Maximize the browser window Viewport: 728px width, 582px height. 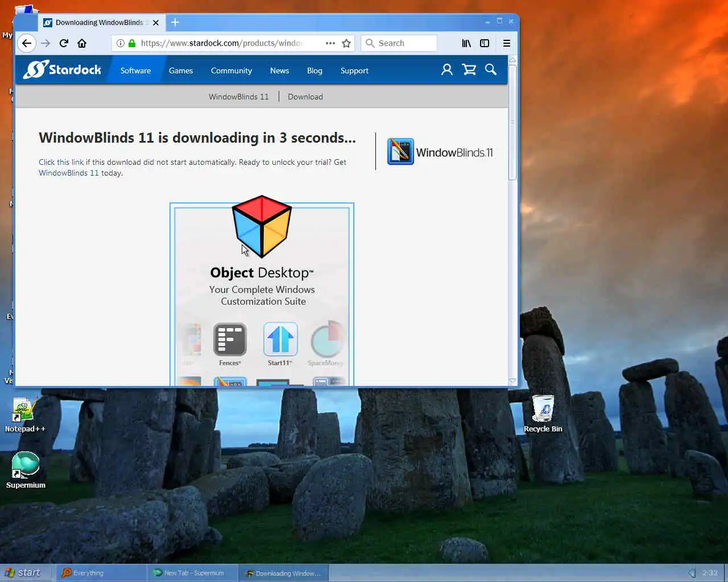coord(499,21)
